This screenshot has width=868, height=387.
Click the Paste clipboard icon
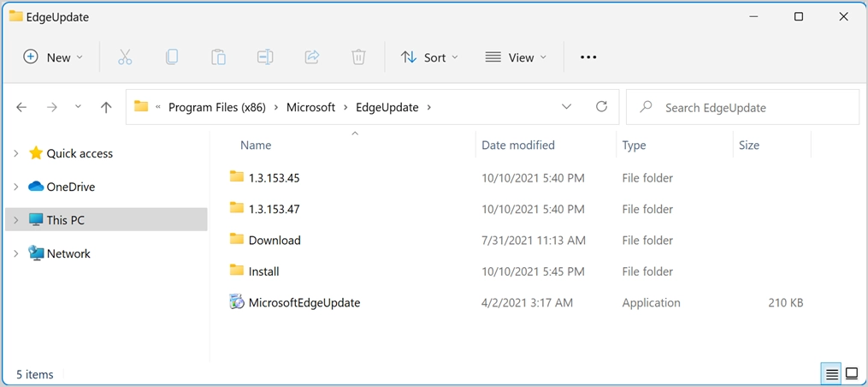[218, 57]
